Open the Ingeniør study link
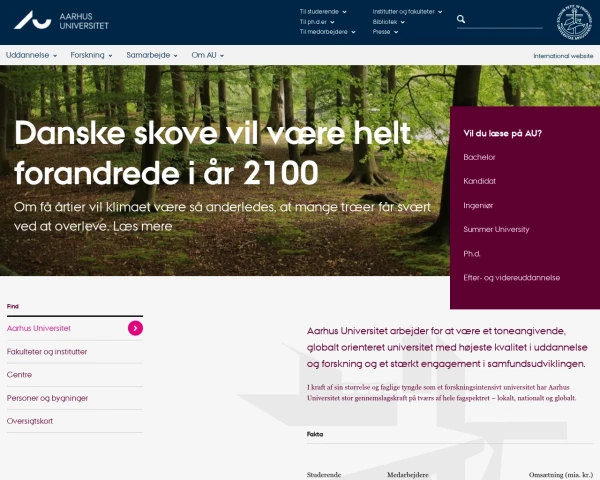600x480 pixels. [x=478, y=206]
